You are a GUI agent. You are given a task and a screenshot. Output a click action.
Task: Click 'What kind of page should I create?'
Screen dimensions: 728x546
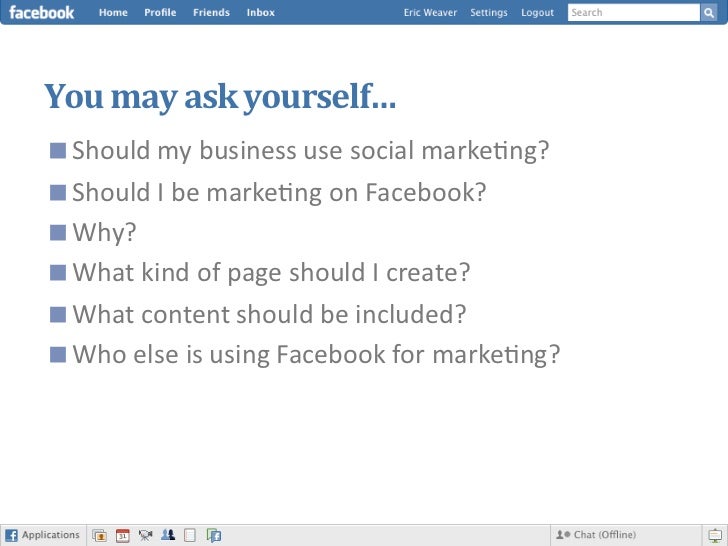pos(271,273)
